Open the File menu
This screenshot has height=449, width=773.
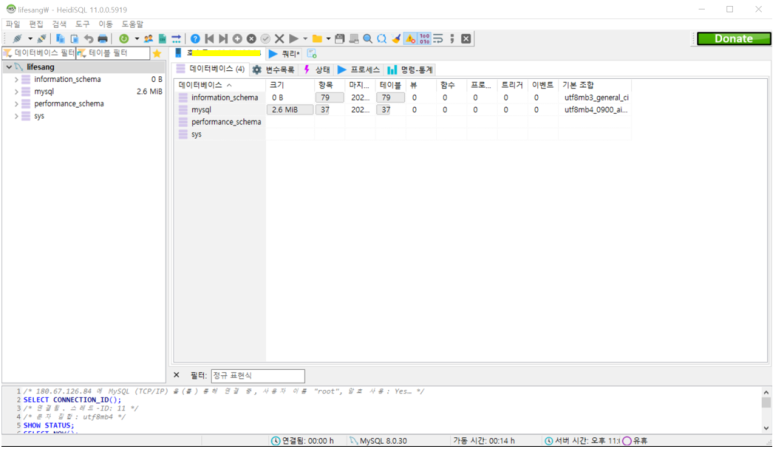[x=13, y=24]
